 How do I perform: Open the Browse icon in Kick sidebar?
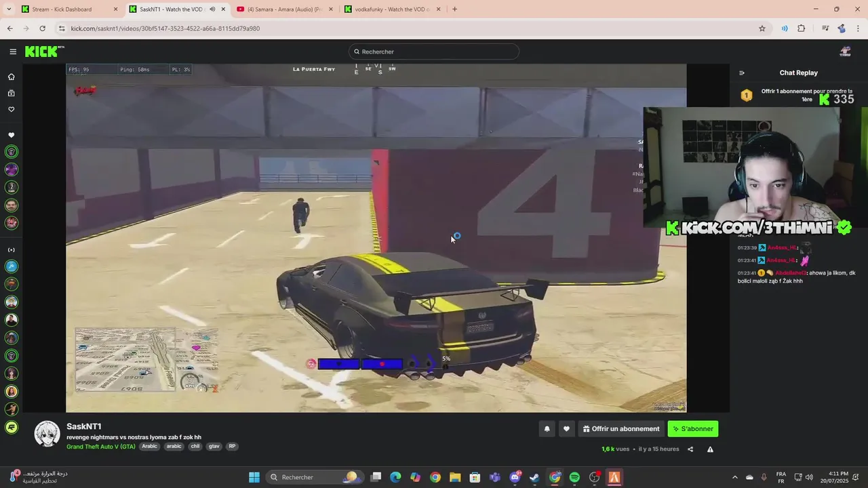[12, 93]
